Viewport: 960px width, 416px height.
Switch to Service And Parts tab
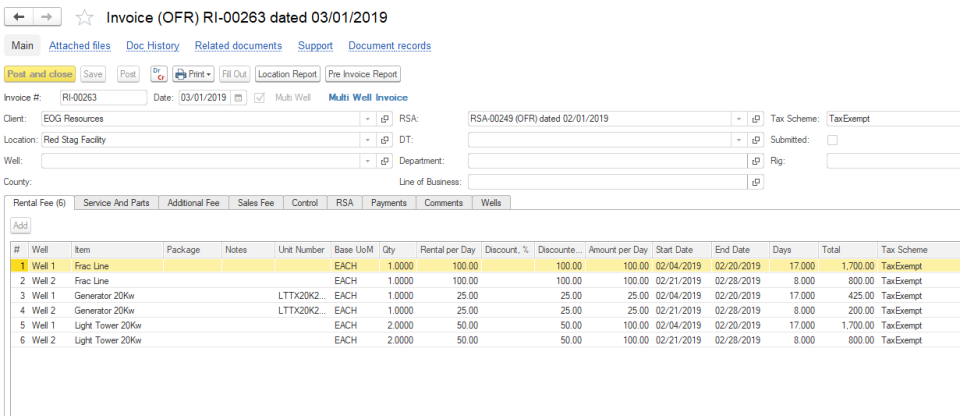[x=116, y=203]
